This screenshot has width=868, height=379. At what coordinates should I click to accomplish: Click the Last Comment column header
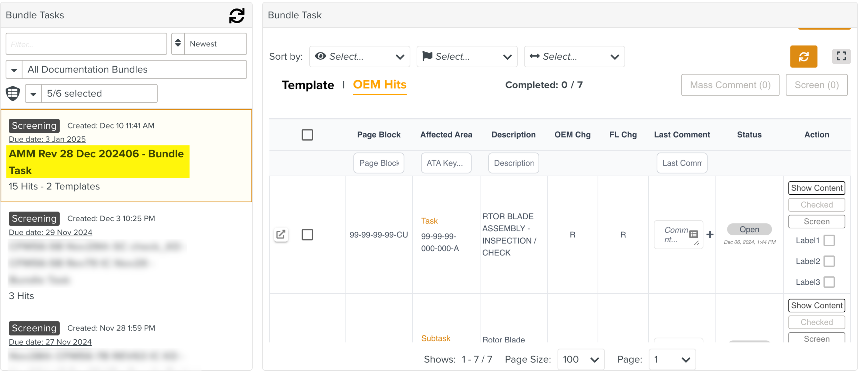(682, 135)
